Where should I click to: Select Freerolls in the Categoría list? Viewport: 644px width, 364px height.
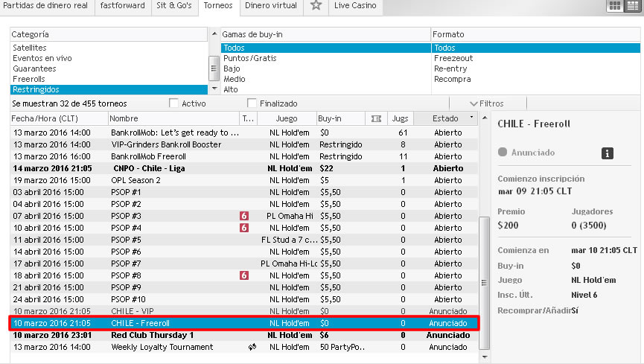click(x=29, y=79)
